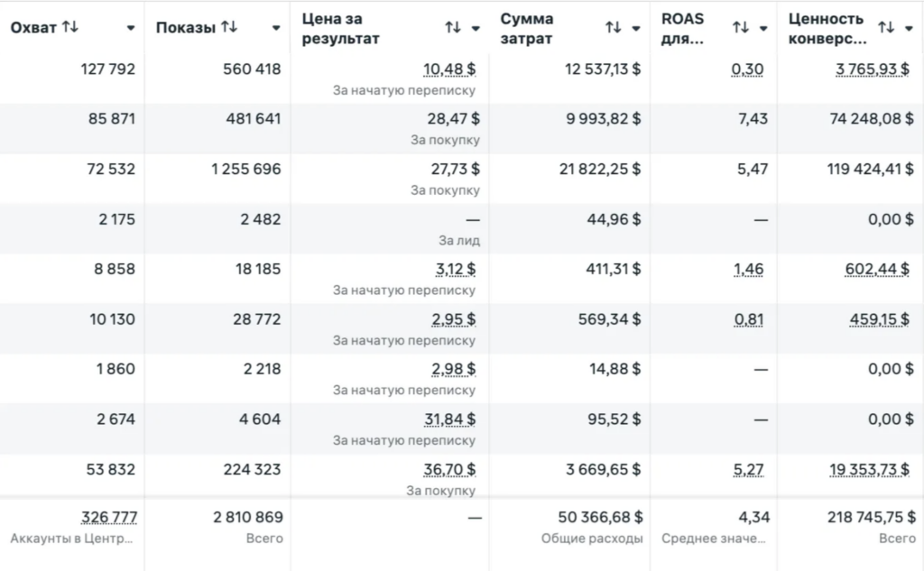Click the underlined 19 353,73 $ value
This screenshot has width=924, height=571.
click(869, 470)
